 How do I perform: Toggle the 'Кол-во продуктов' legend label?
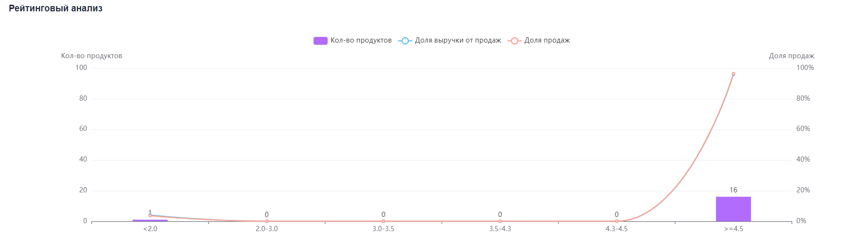(361, 41)
